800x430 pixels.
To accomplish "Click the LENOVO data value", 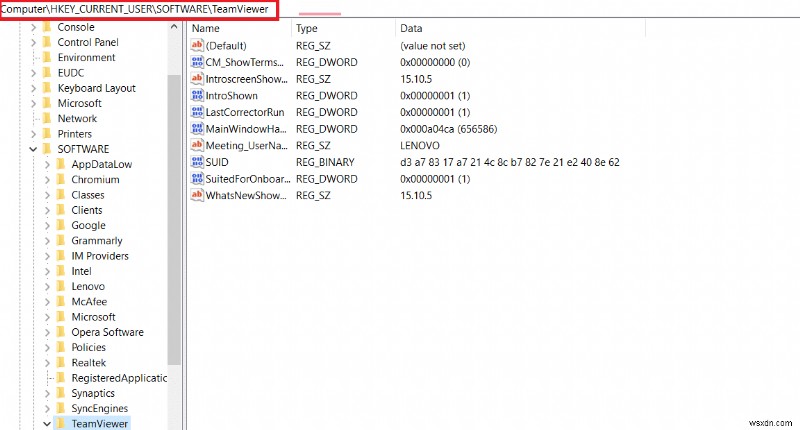I will tap(420, 146).
